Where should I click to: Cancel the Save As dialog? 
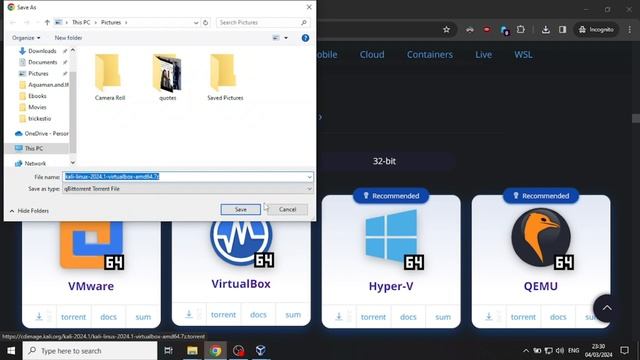(x=287, y=209)
